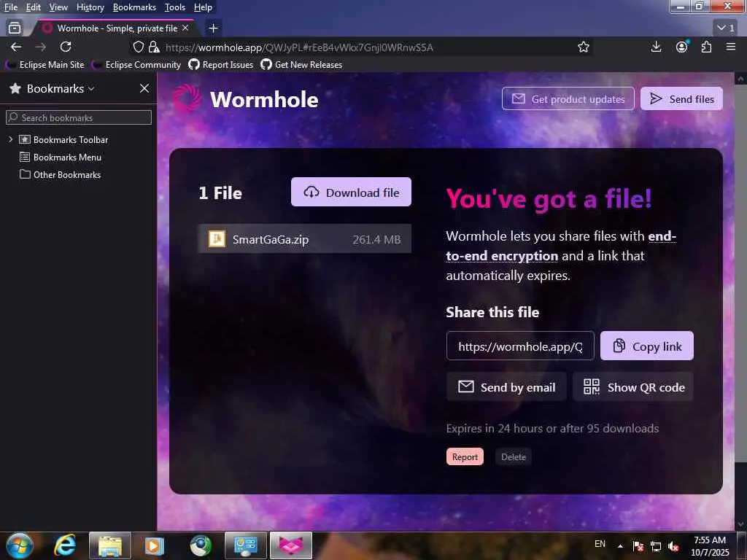Click the Download file button
The height and width of the screenshot is (560, 747).
point(351,192)
